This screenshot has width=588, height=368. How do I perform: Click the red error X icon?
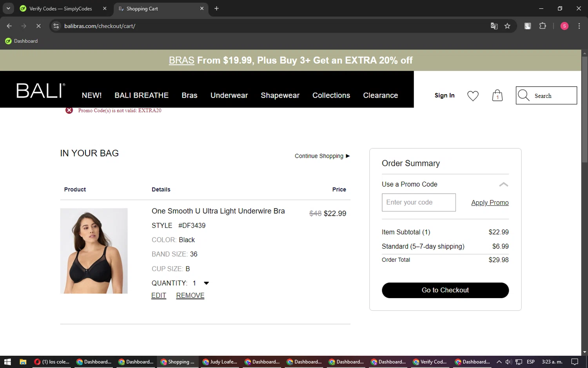(x=69, y=110)
